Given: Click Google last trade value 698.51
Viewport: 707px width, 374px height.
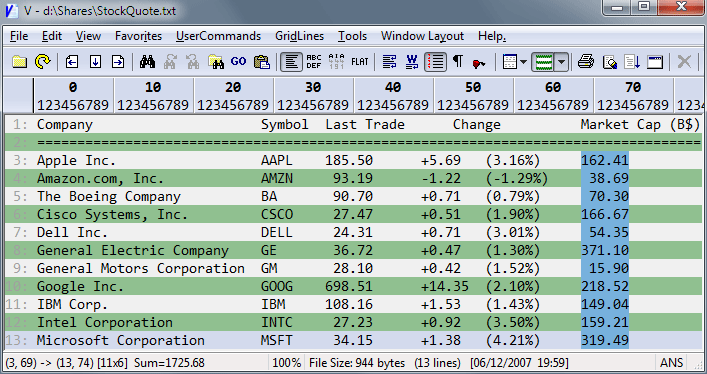Looking at the screenshot, I should (349, 286).
